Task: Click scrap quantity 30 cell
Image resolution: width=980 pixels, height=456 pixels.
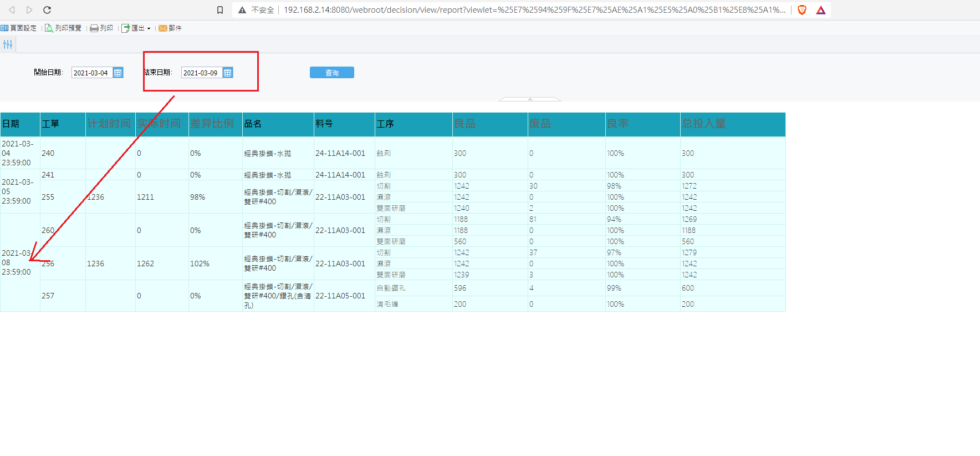Action: [566, 186]
